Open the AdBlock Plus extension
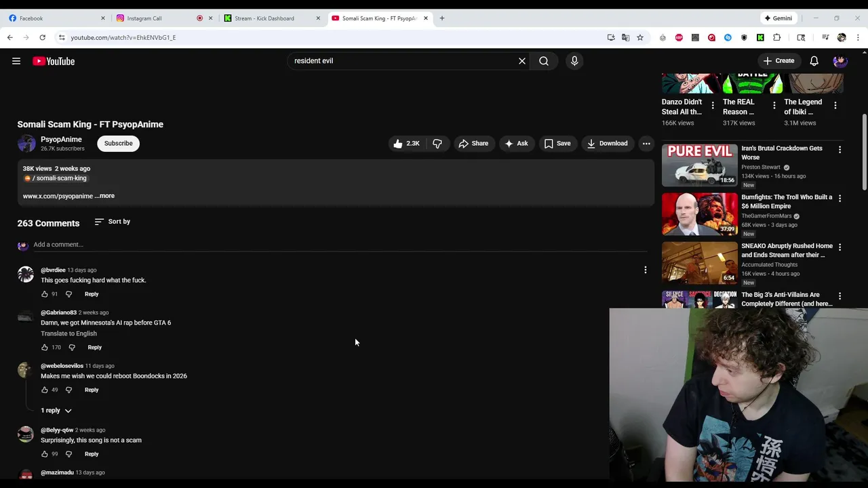 click(679, 37)
